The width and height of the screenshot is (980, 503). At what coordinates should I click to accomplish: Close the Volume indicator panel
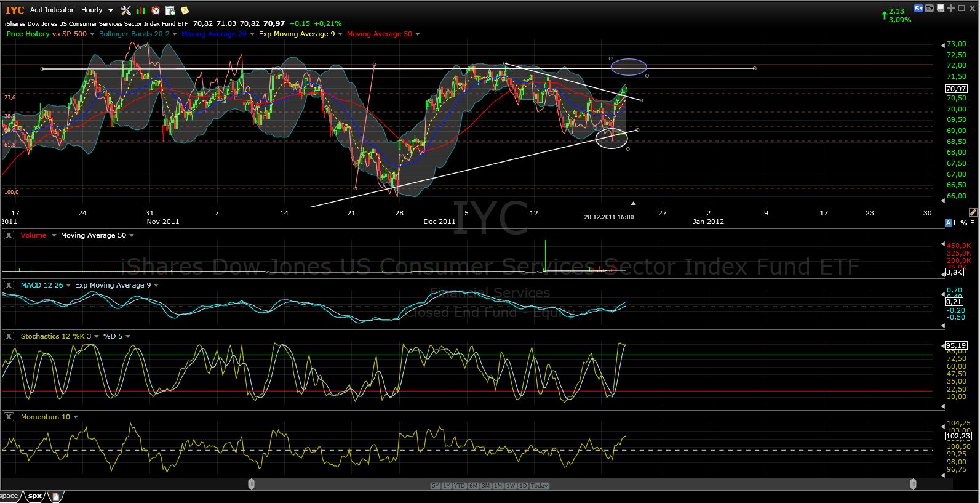tap(9, 235)
